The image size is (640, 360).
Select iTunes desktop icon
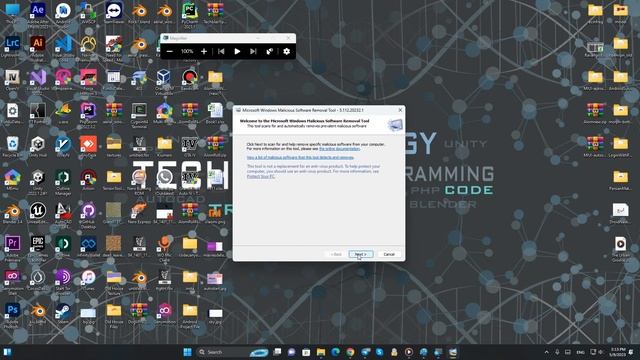click(x=88, y=279)
